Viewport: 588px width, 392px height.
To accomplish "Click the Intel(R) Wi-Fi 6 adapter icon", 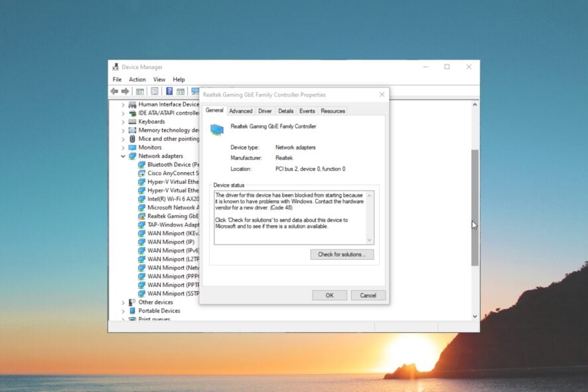I will pyautogui.click(x=141, y=199).
